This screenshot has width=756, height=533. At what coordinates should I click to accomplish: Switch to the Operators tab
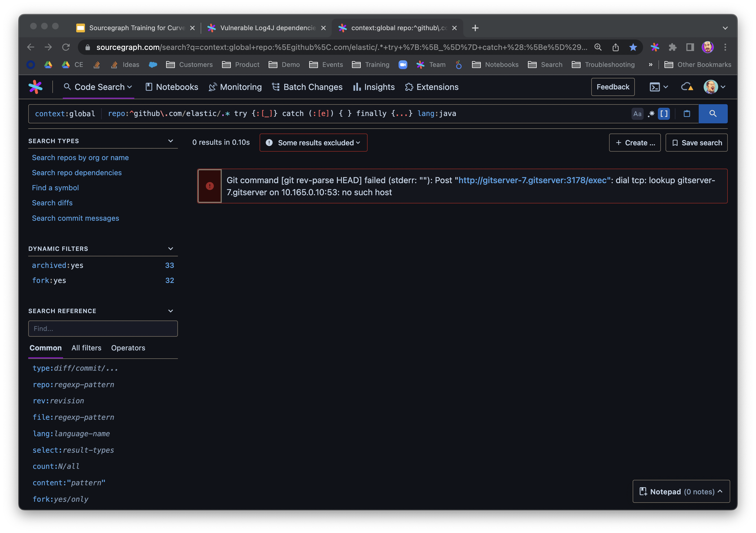click(128, 348)
